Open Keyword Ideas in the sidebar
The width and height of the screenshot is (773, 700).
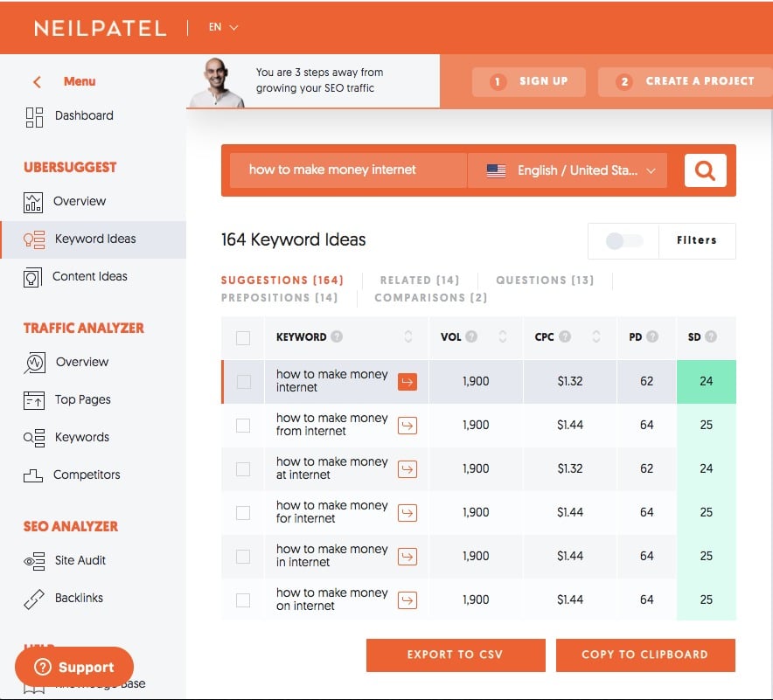[x=94, y=240]
